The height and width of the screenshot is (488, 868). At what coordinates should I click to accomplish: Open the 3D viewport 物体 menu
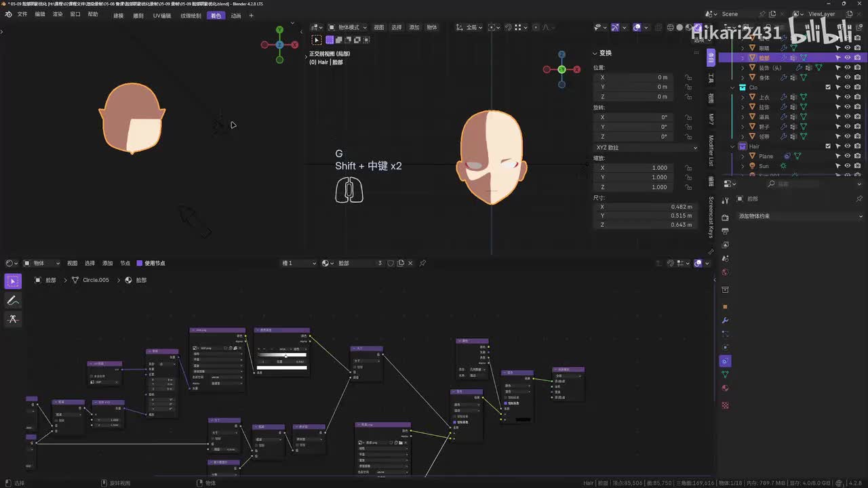pos(432,27)
